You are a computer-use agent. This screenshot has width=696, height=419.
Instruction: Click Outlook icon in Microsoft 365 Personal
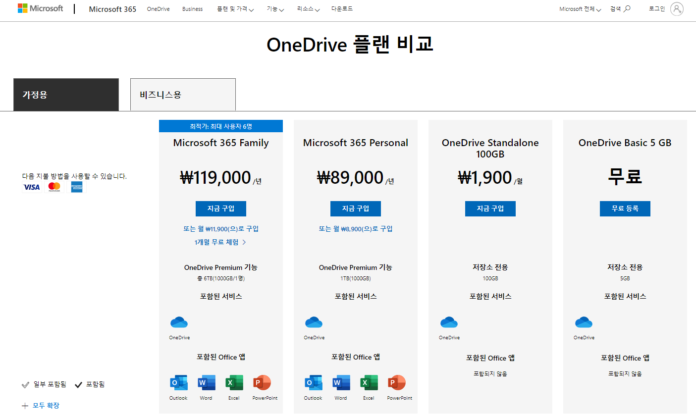coord(313,383)
